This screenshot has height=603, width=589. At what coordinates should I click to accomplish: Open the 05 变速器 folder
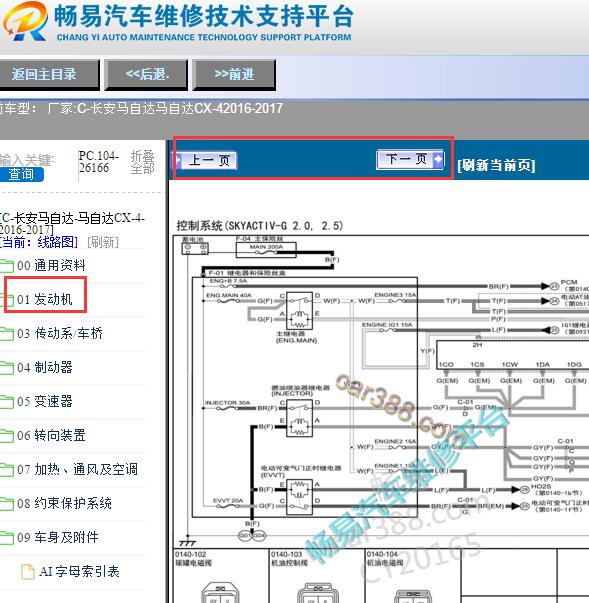[x=45, y=401]
